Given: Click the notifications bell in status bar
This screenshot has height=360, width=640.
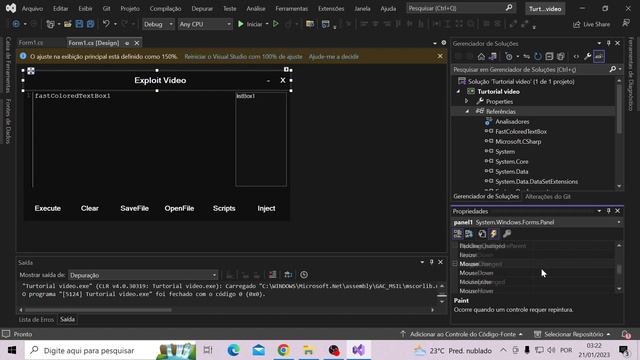Looking at the screenshot, I should pos(626,334).
